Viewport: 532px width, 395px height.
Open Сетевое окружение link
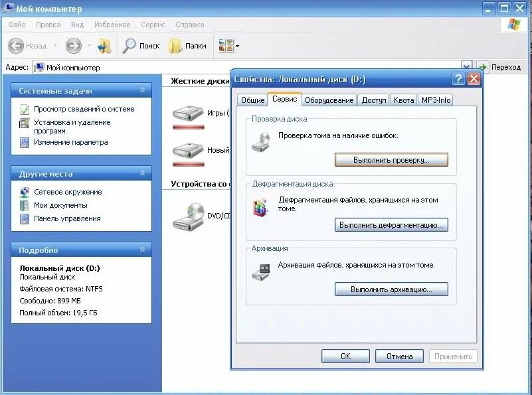click(68, 192)
